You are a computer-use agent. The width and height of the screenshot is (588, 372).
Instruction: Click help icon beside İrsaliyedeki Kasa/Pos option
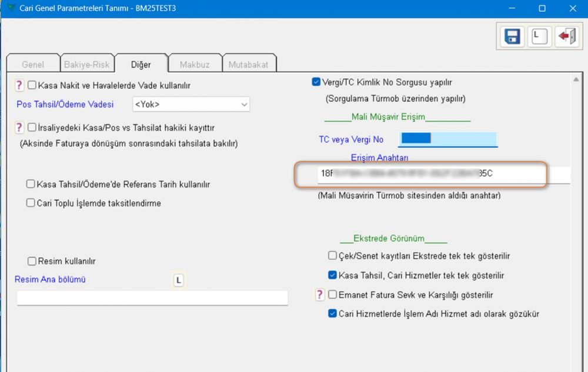point(19,128)
